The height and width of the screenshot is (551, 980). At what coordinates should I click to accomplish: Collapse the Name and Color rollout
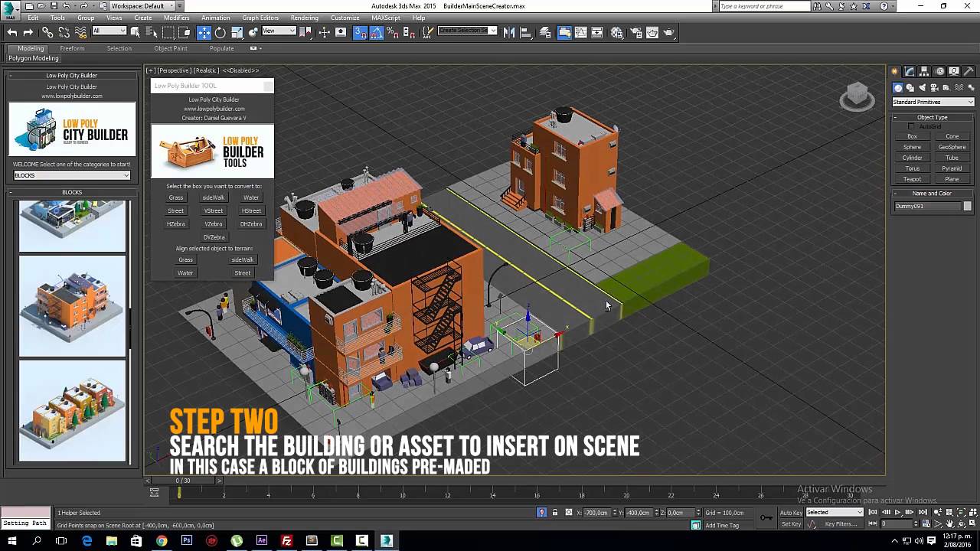tap(932, 194)
